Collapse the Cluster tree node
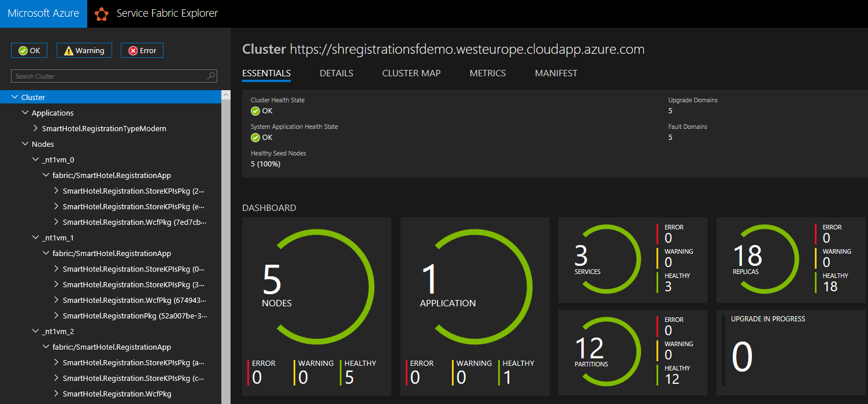The image size is (868, 404). point(14,97)
